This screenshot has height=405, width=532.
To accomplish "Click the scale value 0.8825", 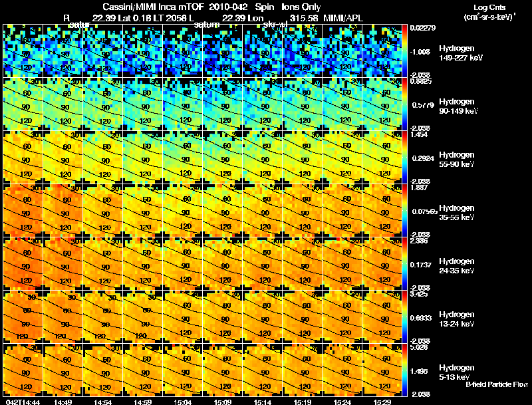I will pos(420,81).
